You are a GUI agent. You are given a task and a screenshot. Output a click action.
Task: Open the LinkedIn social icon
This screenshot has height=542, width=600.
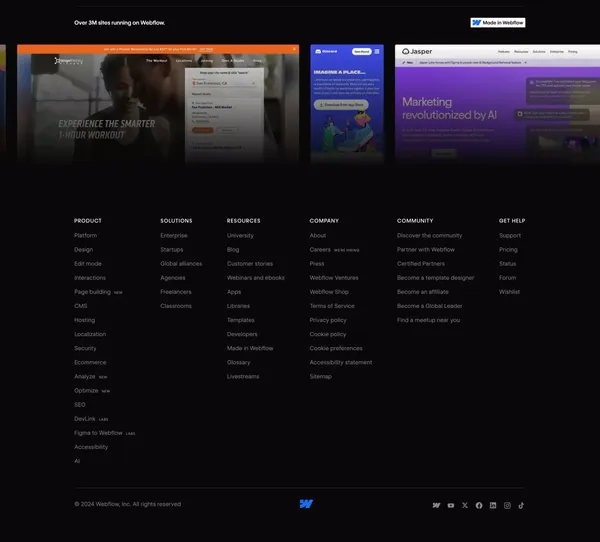(x=493, y=505)
